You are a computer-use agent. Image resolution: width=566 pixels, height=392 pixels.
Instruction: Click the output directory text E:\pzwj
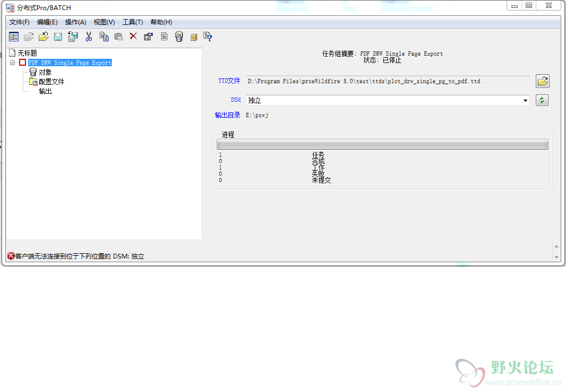(257, 115)
